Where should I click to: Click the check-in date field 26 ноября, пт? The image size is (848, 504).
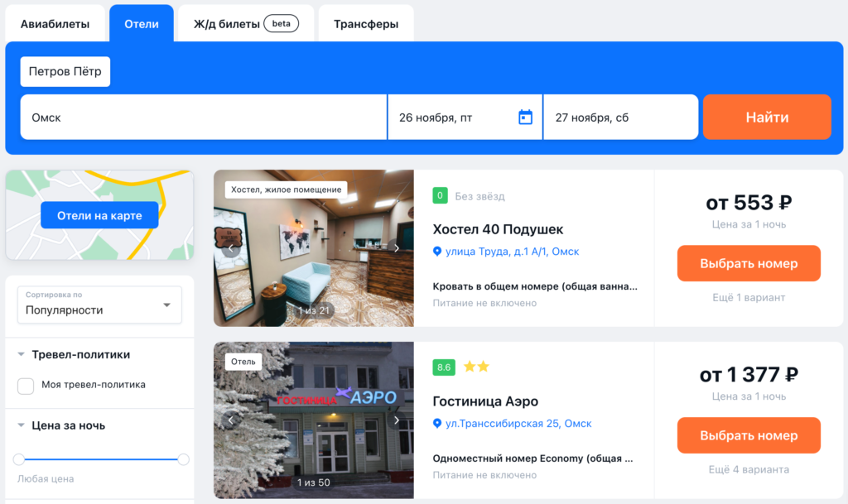tap(465, 118)
